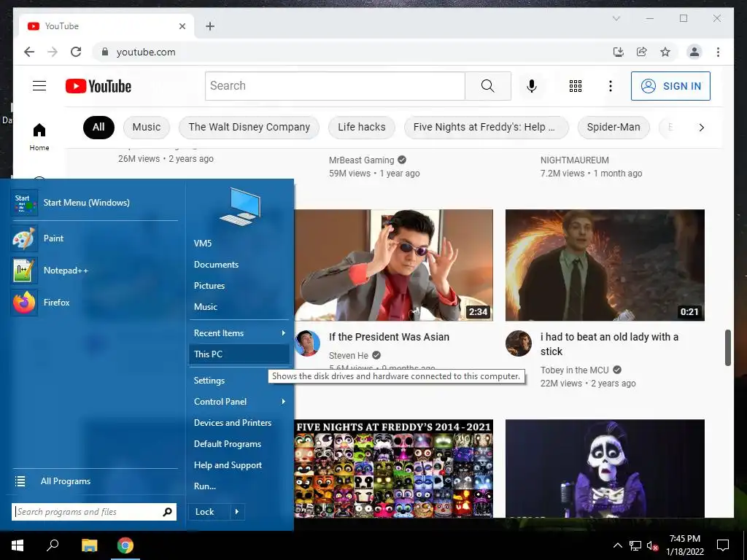Bookmark this page with the star

(x=665, y=52)
